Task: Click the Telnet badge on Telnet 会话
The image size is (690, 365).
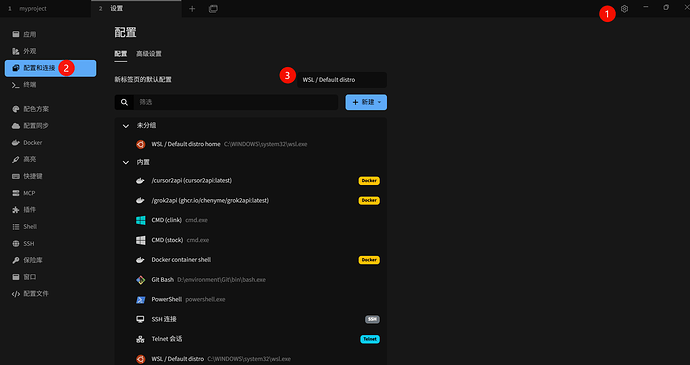Action: [x=370, y=339]
